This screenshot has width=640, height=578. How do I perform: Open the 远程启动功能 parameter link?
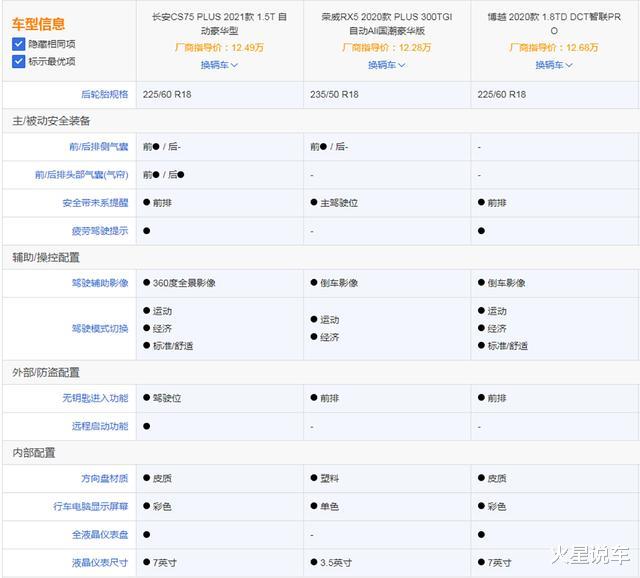100,426
